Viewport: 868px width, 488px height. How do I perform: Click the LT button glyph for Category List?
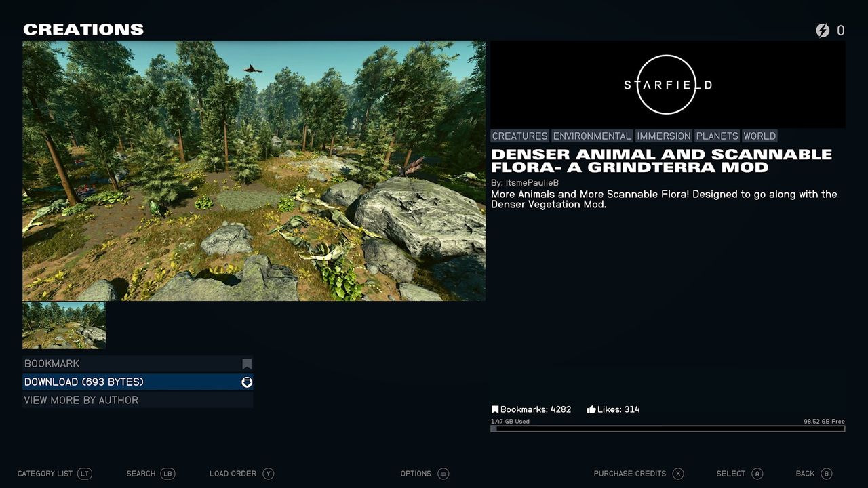pyautogui.click(x=85, y=474)
